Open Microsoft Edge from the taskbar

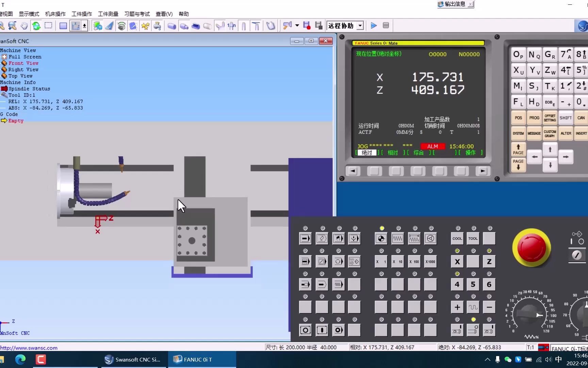pyautogui.click(x=20, y=359)
